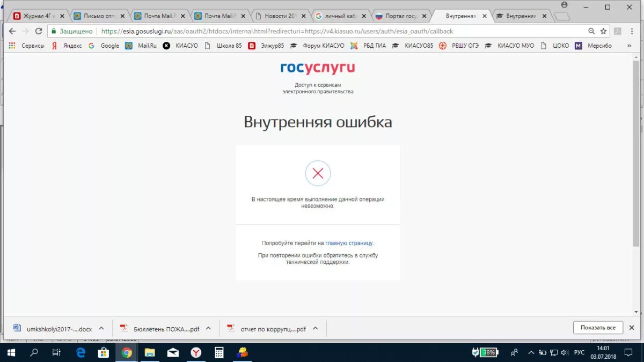Open the КИАСУО bookmark
Screen dimensions: 644x362
[x=180, y=46]
